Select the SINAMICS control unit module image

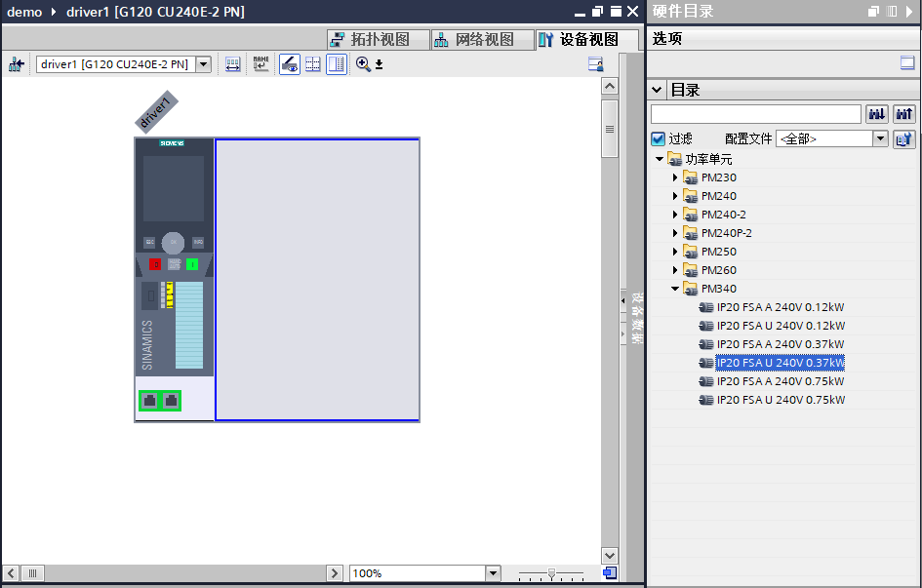[x=174, y=279]
